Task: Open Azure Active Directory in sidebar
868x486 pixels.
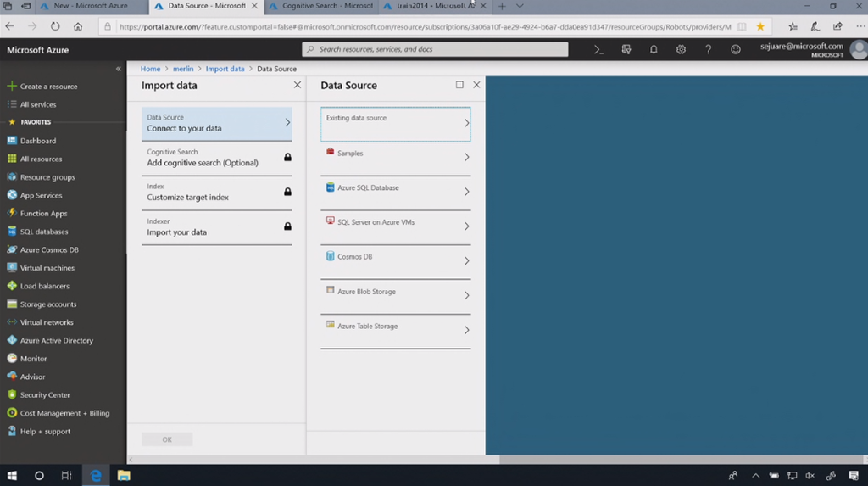Action: [56, 340]
